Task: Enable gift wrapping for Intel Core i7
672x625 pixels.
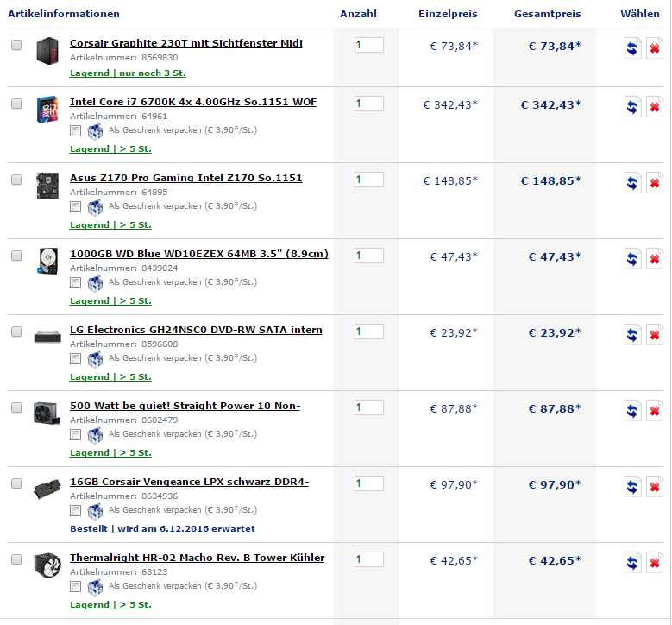Action: tap(75, 131)
